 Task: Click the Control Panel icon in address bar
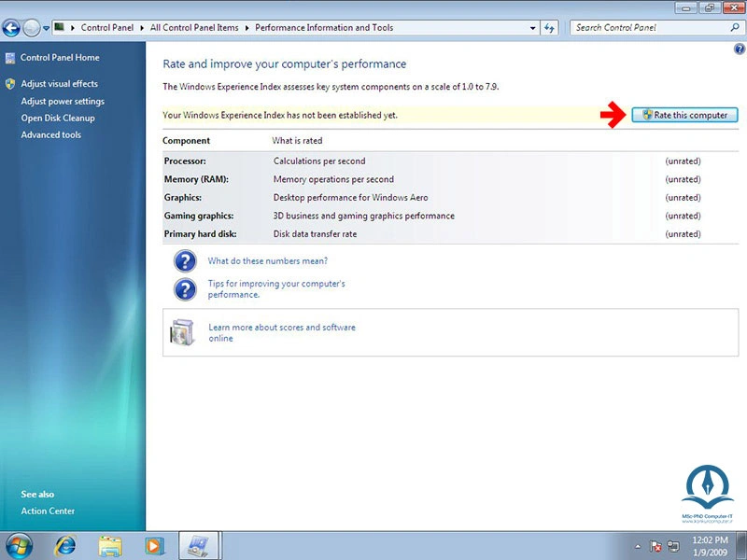[60, 27]
